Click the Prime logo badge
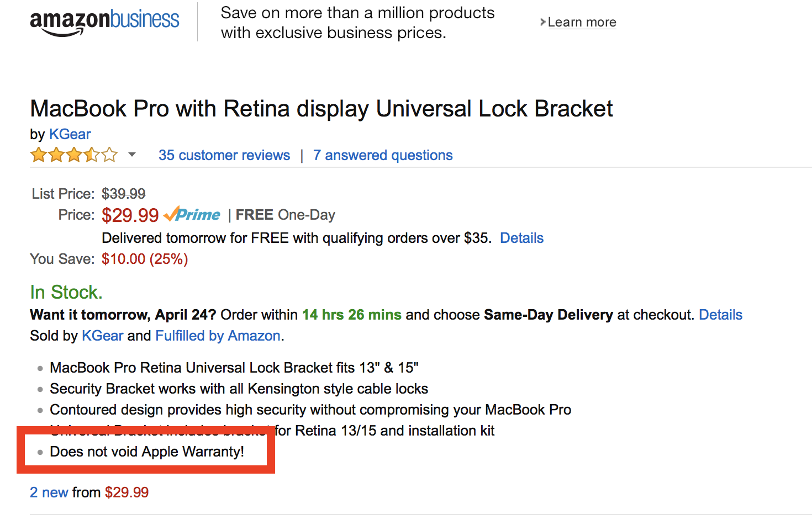 pyautogui.click(x=192, y=214)
